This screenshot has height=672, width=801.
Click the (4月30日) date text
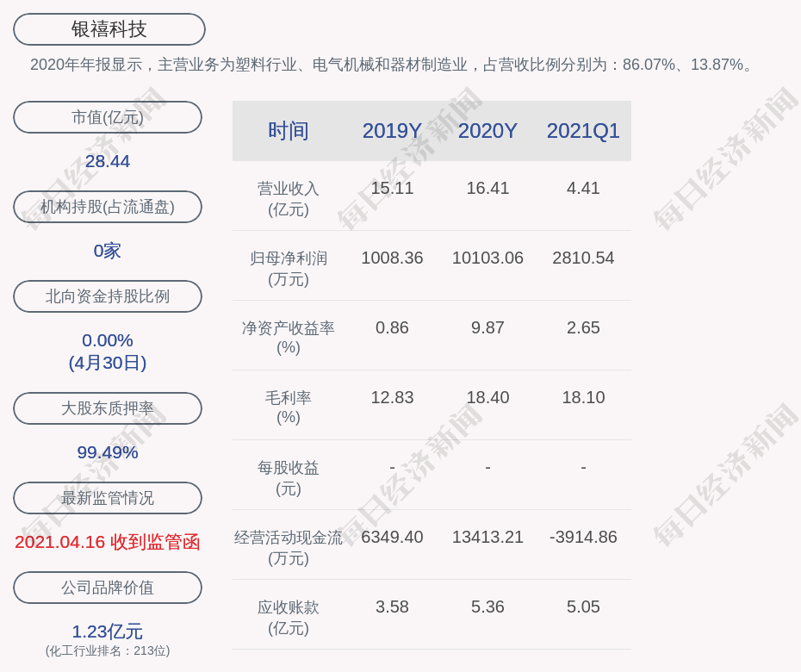108,363
